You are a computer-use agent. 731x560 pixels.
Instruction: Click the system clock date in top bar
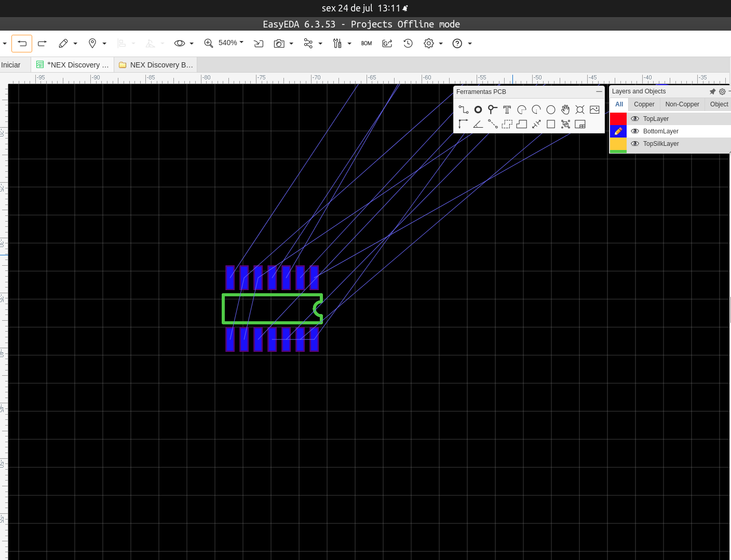point(361,8)
